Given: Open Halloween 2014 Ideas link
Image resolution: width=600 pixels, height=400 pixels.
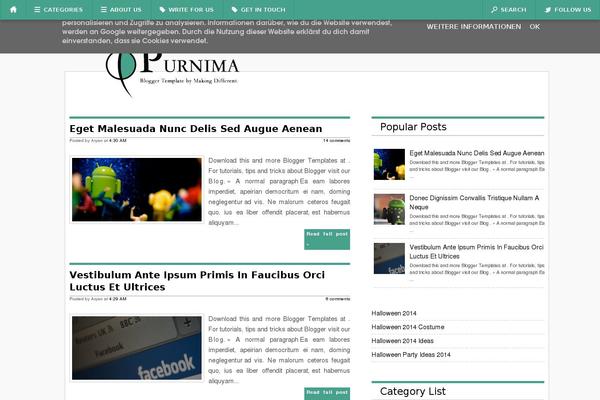Looking at the screenshot, I should coord(403,341).
